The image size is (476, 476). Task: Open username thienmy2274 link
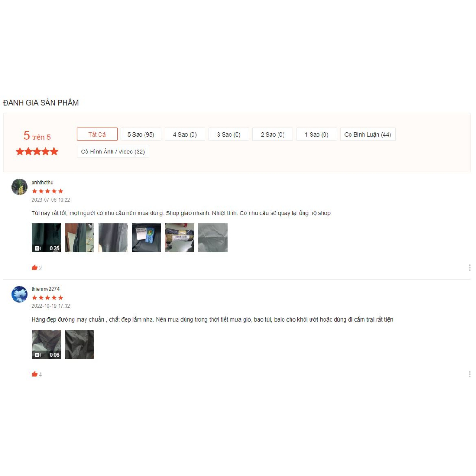point(46,289)
